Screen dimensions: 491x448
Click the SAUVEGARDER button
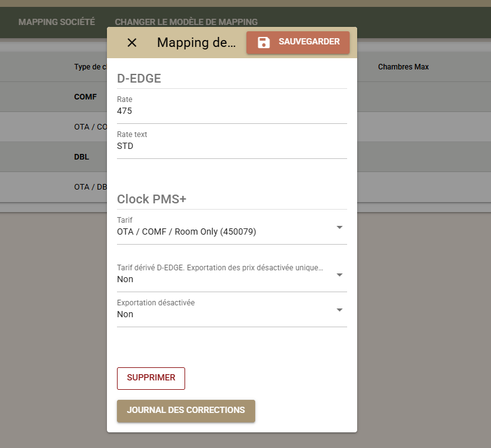tap(298, 43)
